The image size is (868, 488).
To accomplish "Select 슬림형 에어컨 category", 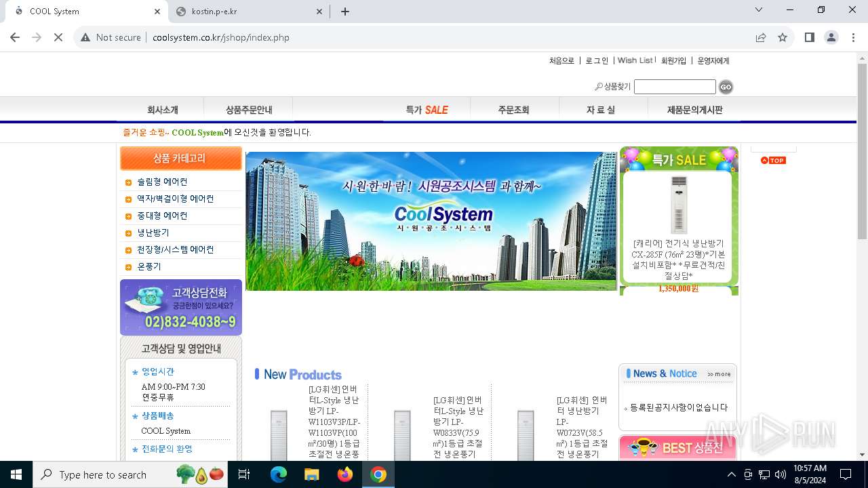I will (162, 182).
